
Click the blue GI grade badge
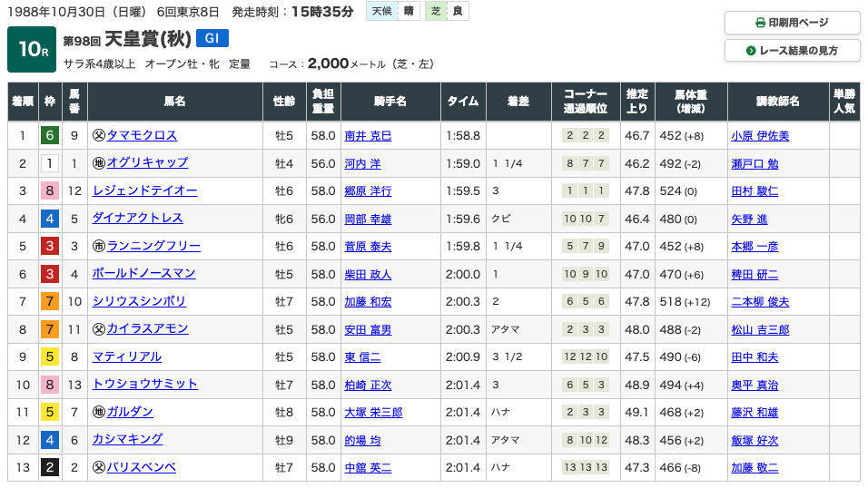point(212,38)
